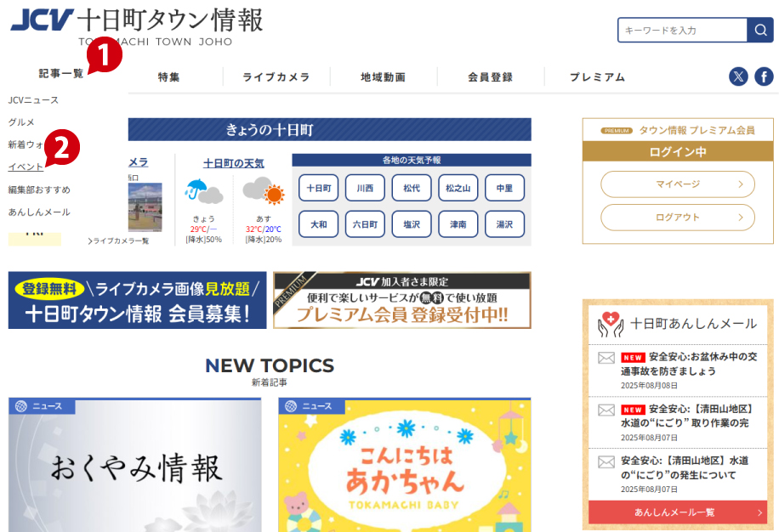The height and width of the screenshot is (532, 779).
Task: Click the あんしんメール一覧 red button
Action: point(678,512)
